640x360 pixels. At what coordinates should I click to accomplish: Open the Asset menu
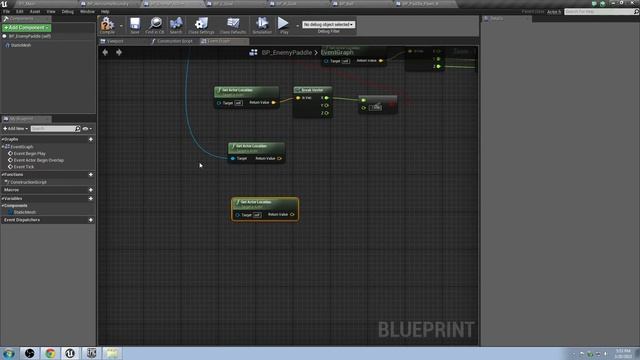tap(35, 11)
